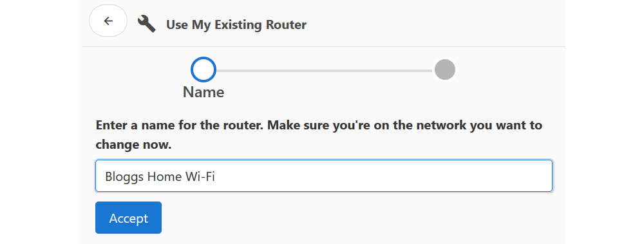Select the active blue Name step circle
644x244 pixels.
[204, 70]
